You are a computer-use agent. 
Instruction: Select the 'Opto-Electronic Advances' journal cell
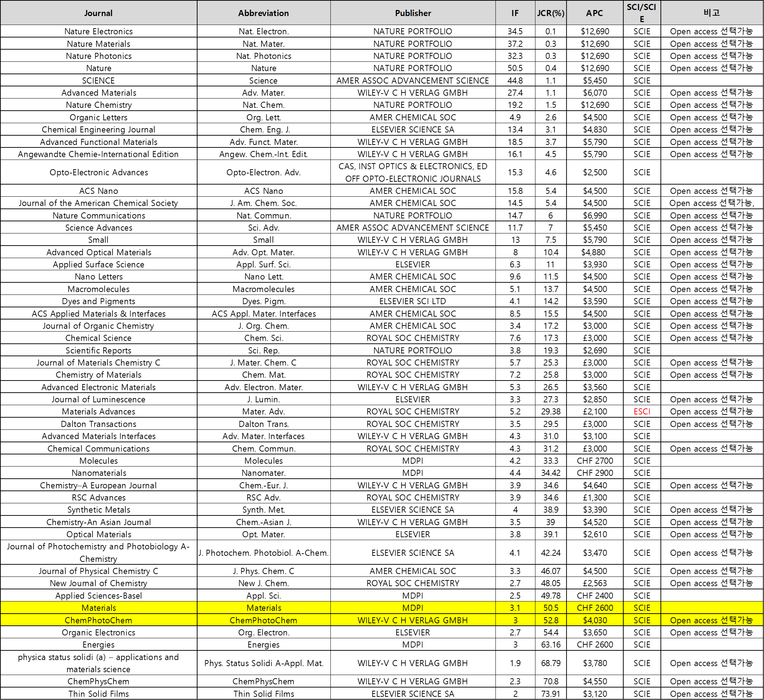pyautogui.click(x=99, y=172)
